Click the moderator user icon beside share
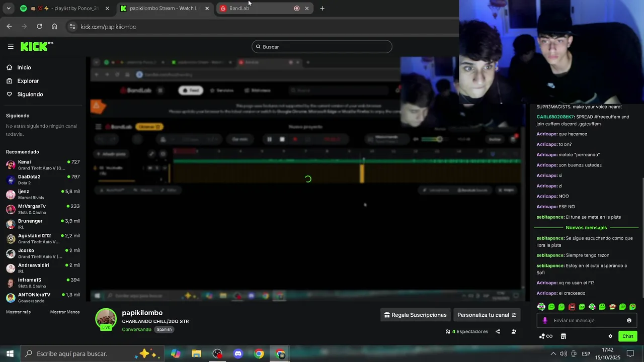The height and width of the screenshot is (362, 644). (514, 332)
